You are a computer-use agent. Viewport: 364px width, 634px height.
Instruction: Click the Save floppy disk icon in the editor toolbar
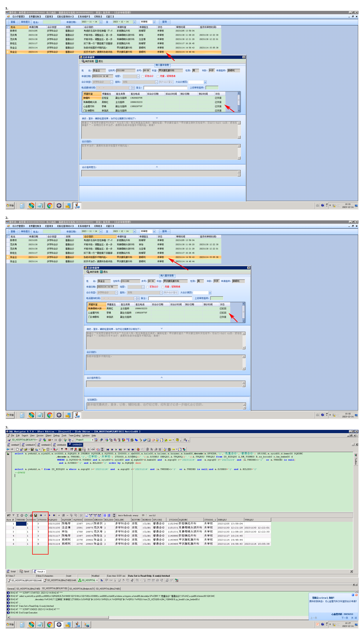pyautogui.click(x=32, y=449)
